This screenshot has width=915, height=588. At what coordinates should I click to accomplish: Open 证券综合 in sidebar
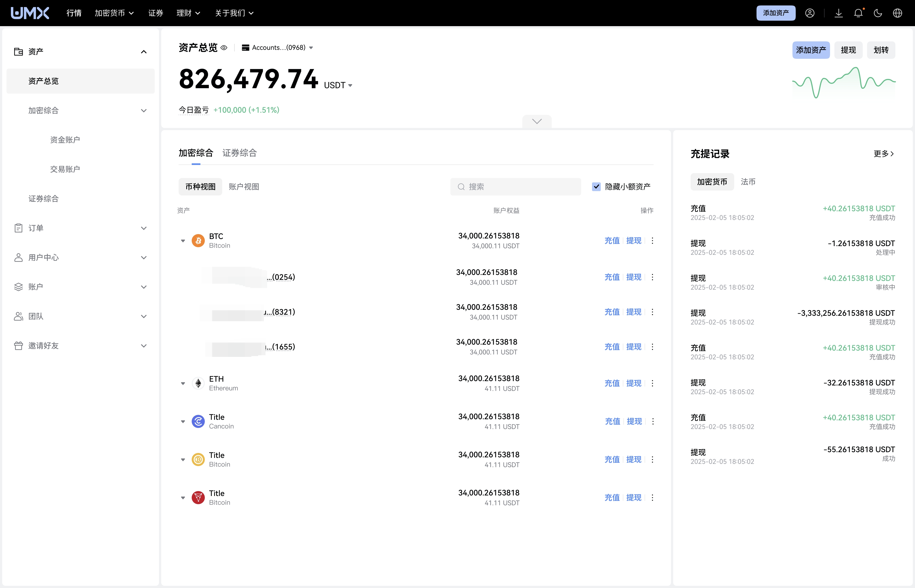44,198
